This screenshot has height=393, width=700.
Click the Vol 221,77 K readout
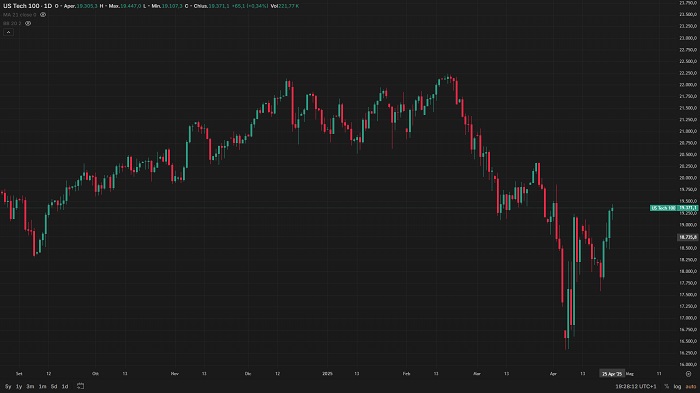[285, 6]
